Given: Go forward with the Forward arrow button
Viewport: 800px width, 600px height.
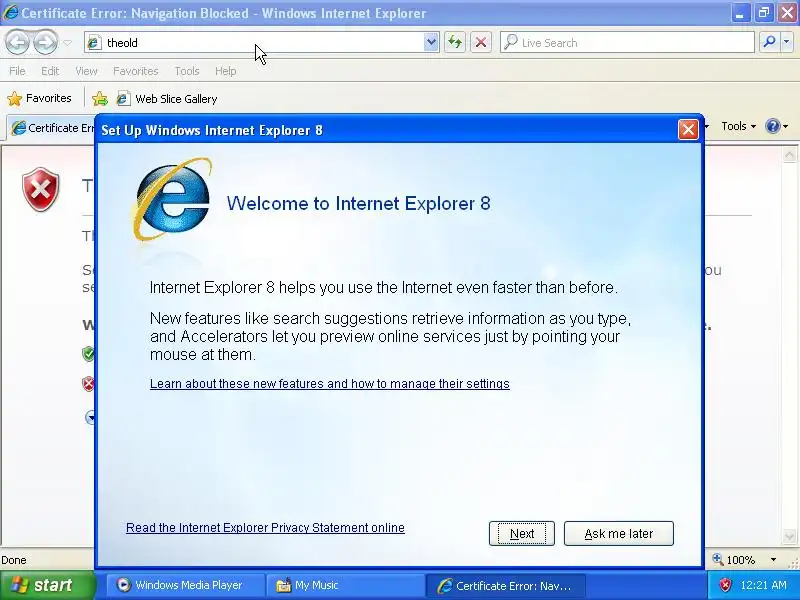Looking at the screenshot, I should (x=45, y=42).
